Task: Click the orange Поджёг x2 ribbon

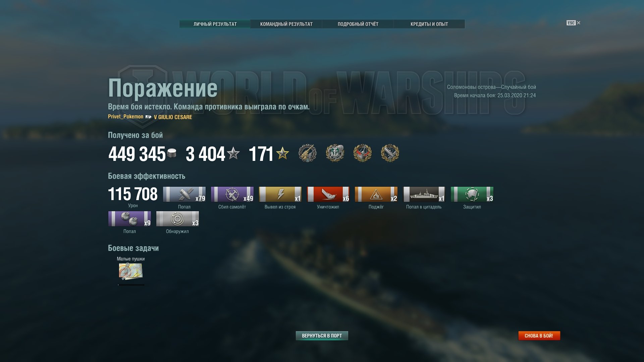Action: 376,194
